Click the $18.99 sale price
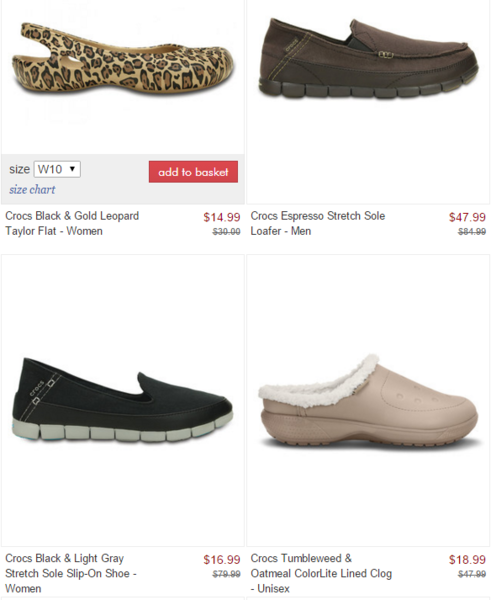 [467, 560]
